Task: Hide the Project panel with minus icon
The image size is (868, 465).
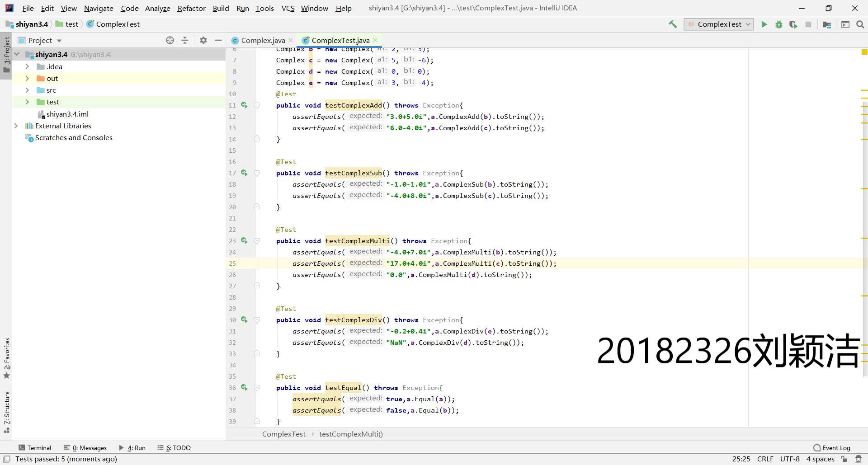Action: 218,40
